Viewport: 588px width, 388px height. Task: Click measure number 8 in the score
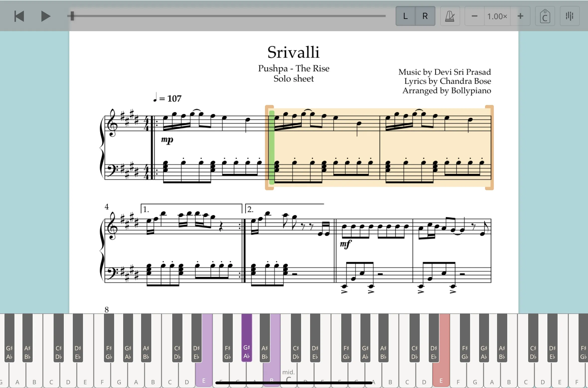107,310
